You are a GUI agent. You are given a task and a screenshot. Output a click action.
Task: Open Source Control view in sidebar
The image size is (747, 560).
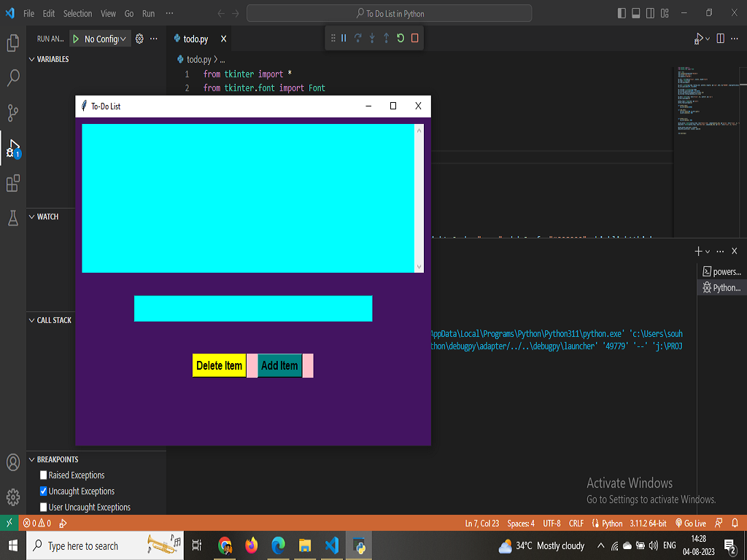12,113
